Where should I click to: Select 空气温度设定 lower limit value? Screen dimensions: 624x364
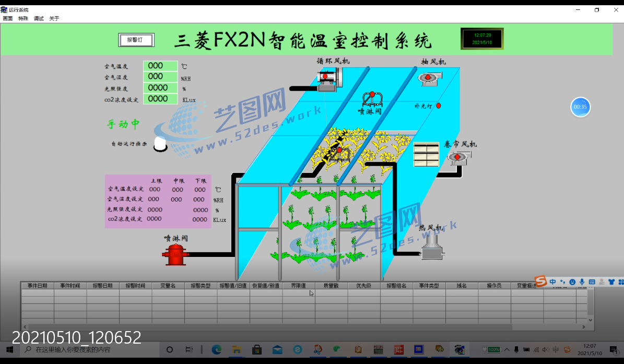[200, 190]
